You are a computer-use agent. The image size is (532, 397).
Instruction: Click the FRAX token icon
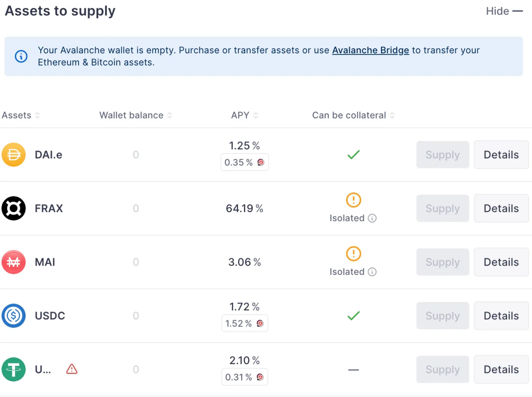point(14,208)
